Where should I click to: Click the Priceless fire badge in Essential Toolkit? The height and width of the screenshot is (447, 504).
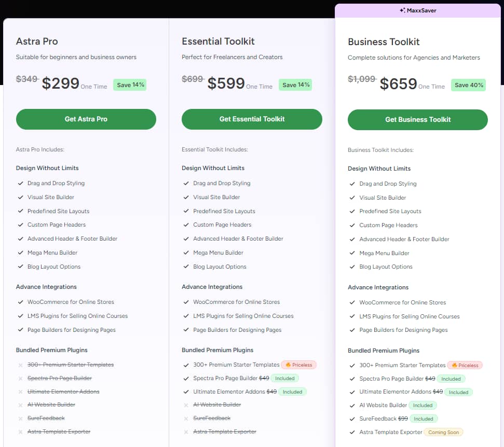[298, 365]
